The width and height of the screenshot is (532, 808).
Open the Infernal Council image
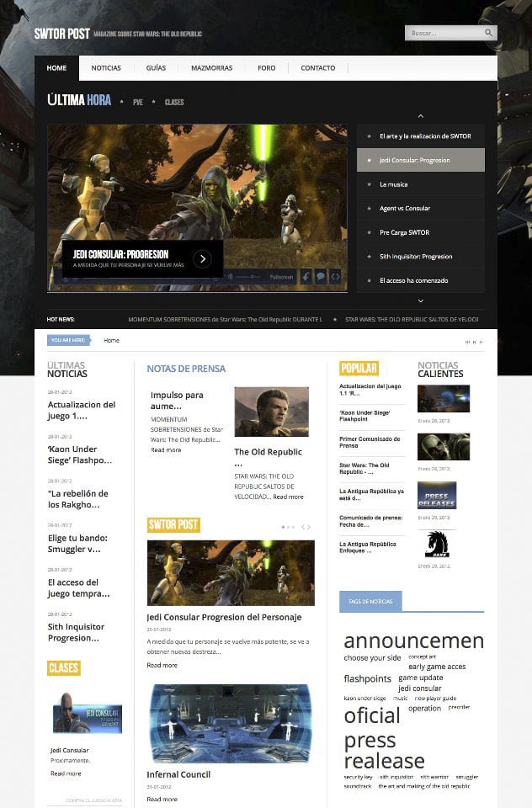(x=231, y=724)
